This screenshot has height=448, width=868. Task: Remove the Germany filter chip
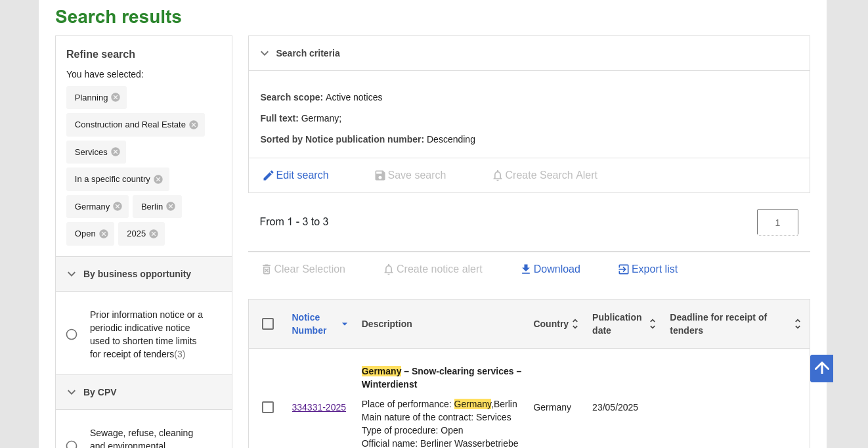click(118, 206)
